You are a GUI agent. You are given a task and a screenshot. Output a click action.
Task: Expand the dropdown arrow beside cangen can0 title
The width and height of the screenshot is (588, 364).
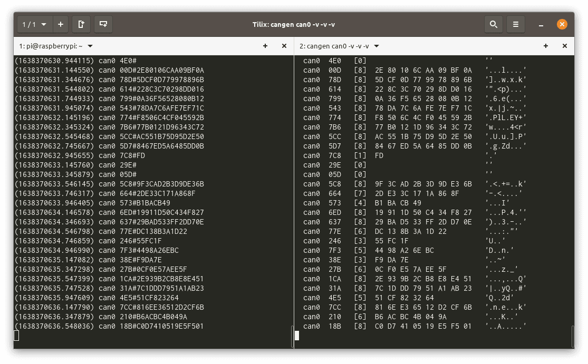pos(377,46)
